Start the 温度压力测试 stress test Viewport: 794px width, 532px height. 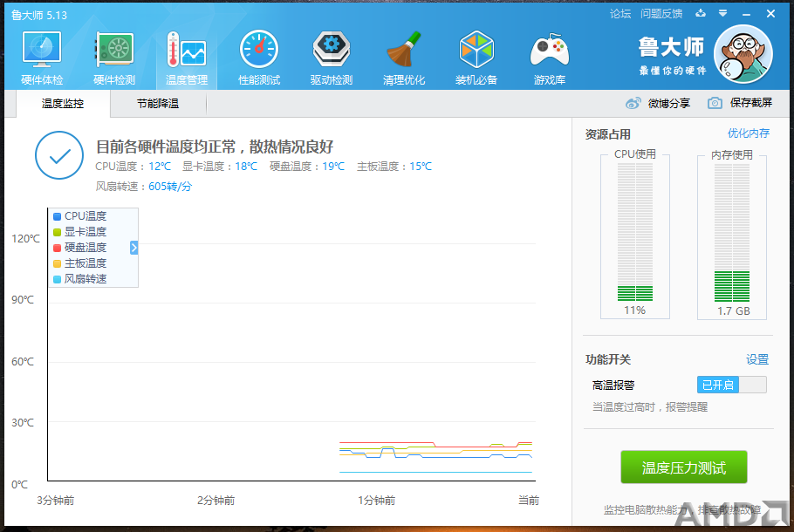coord(684,467)
